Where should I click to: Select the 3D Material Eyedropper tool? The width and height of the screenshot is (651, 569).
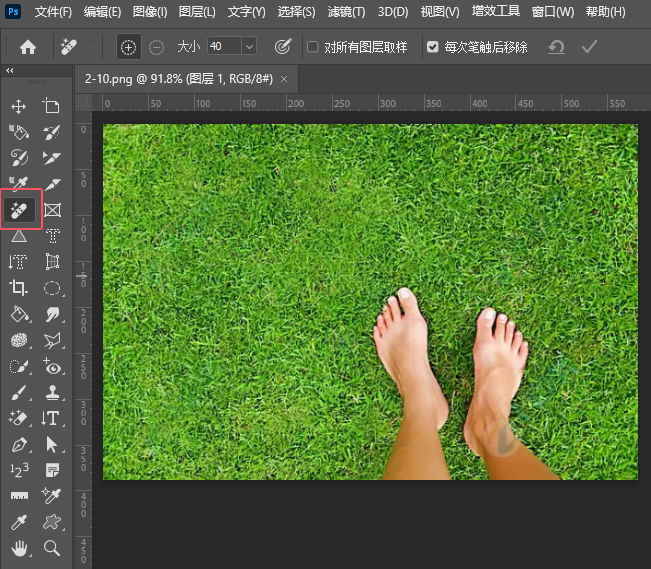click(19, 183)
